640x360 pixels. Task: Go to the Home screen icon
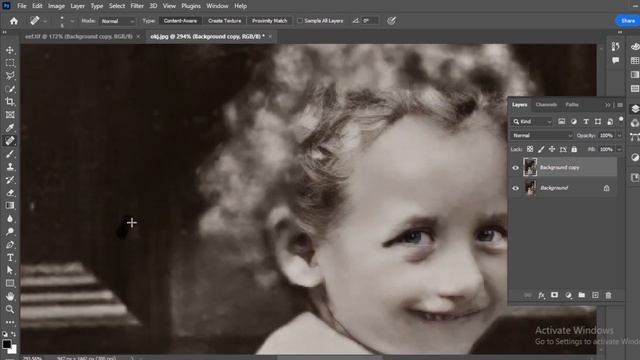[13, 21]
